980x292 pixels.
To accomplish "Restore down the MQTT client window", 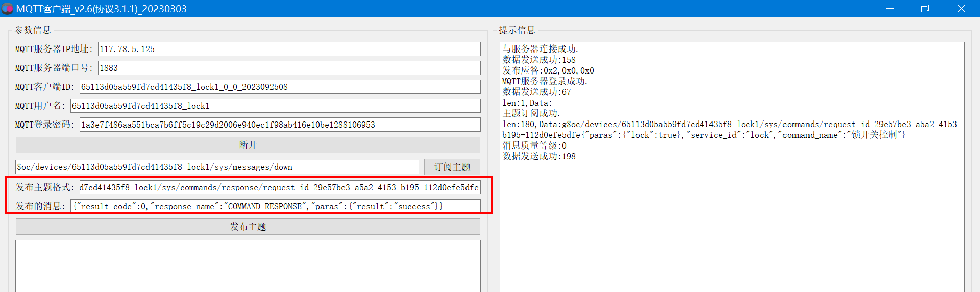I will pos(925,9).
